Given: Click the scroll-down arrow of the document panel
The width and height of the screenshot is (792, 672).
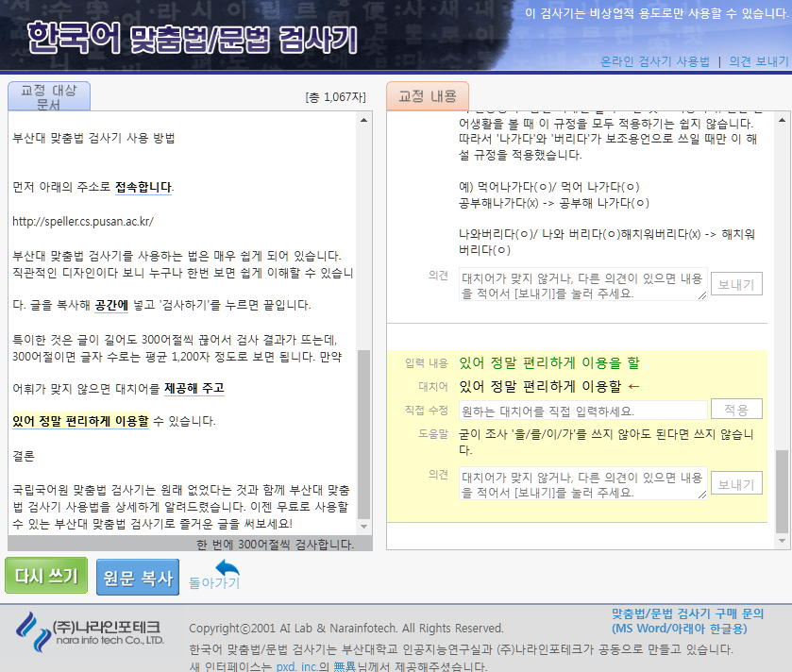Looking at the screenshot, I should pos(363,526).
